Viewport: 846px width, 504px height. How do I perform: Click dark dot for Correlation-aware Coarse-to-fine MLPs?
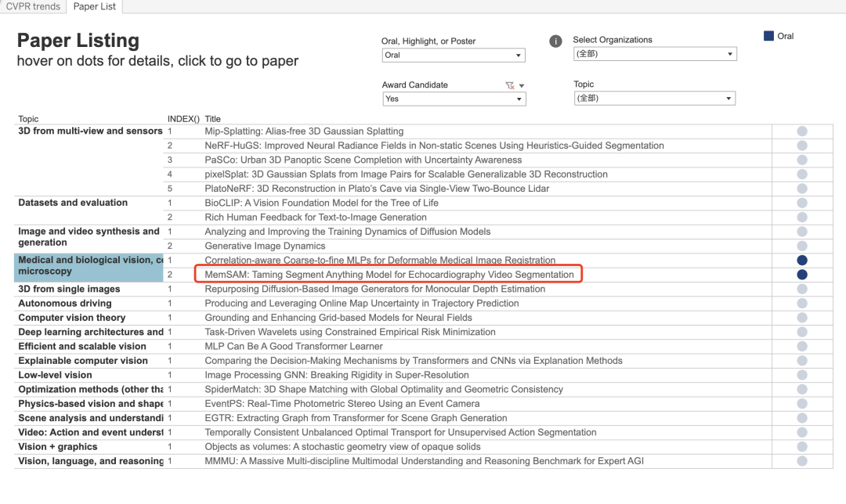click(801, 261)
